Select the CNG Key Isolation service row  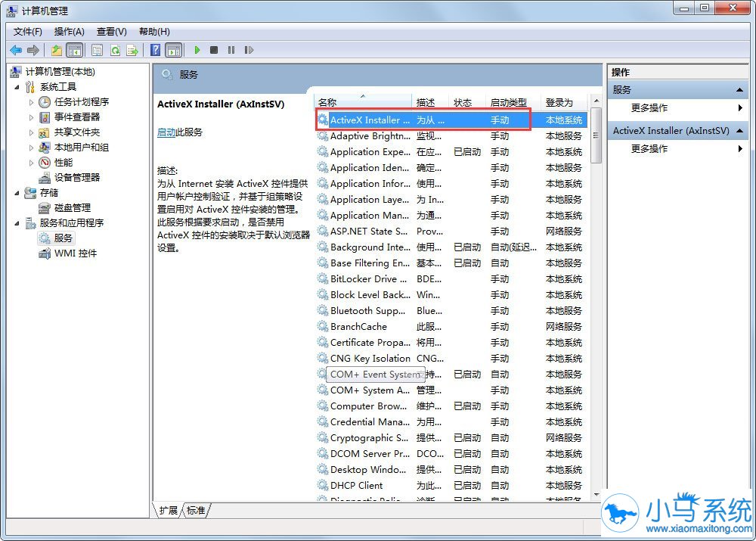pyautogui.click(x=452, y=358)
